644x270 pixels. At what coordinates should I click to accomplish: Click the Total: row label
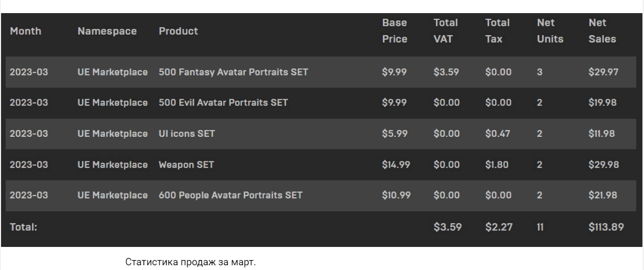click(x=22, y=228)
